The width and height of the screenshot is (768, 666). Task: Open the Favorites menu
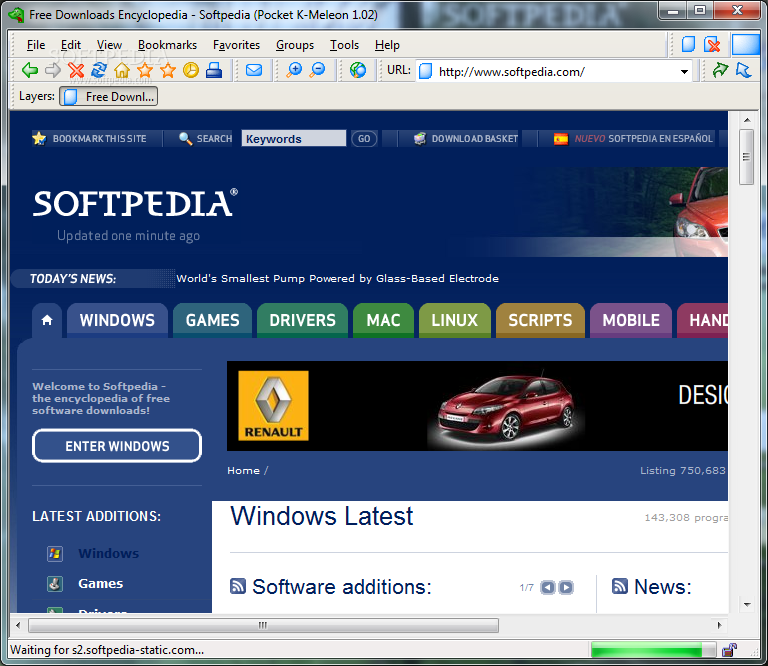[236, 45]
